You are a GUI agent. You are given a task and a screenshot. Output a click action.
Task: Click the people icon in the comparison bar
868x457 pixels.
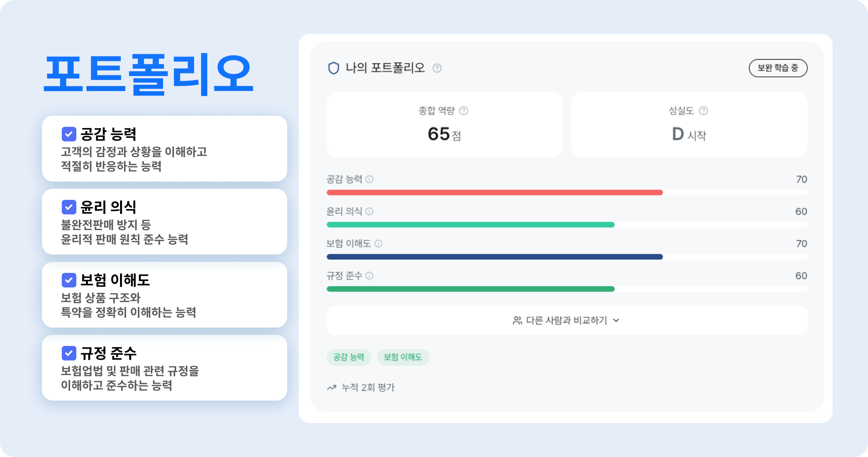tap(517, 320)
